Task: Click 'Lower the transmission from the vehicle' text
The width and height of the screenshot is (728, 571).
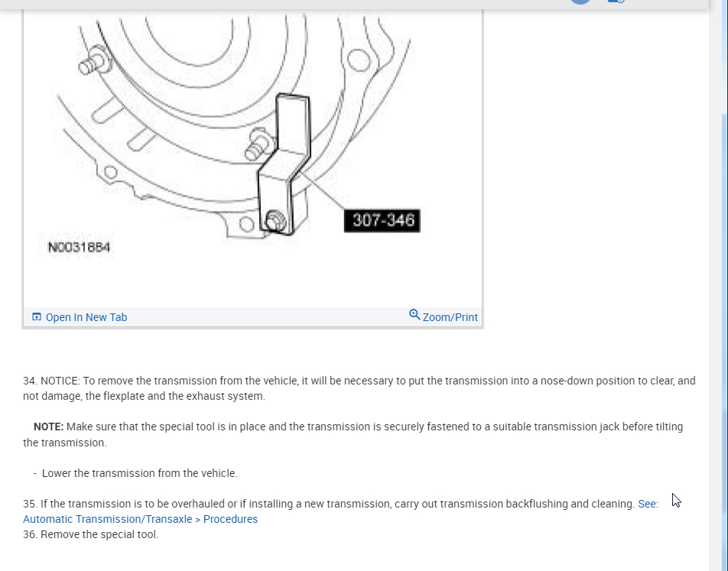Action: (140, 473)
